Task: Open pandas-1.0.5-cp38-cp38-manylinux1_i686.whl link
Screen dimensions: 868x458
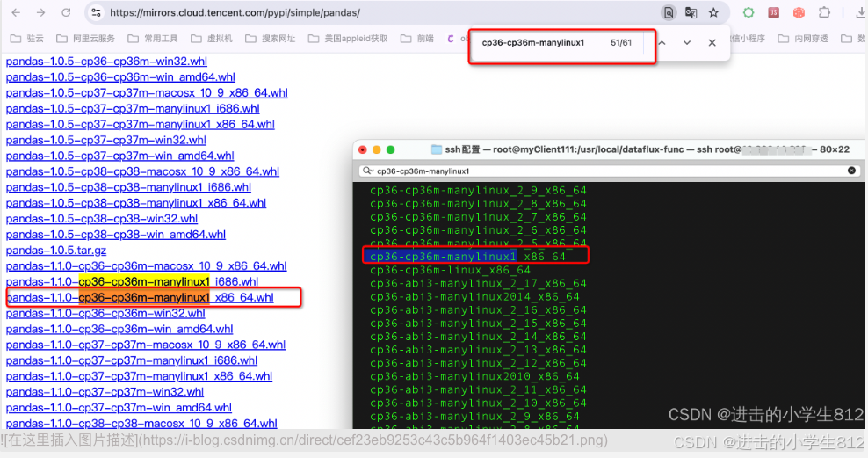Action: click(128, 187)
